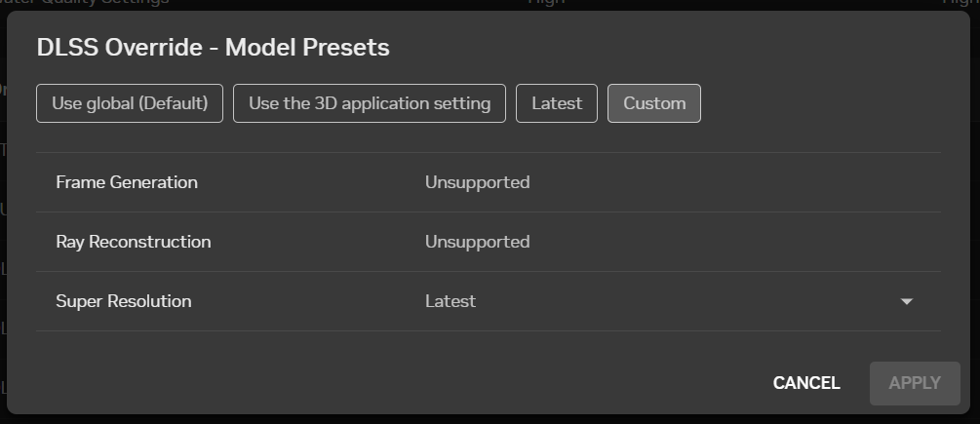Click the Super Resolution row label

[124, 301]
